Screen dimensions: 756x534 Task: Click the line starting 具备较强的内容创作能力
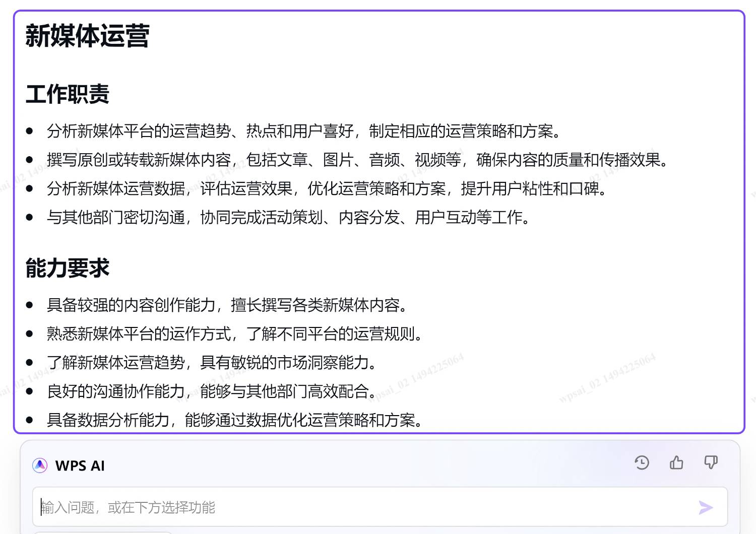pyautogui.click(x=227, y=305)
